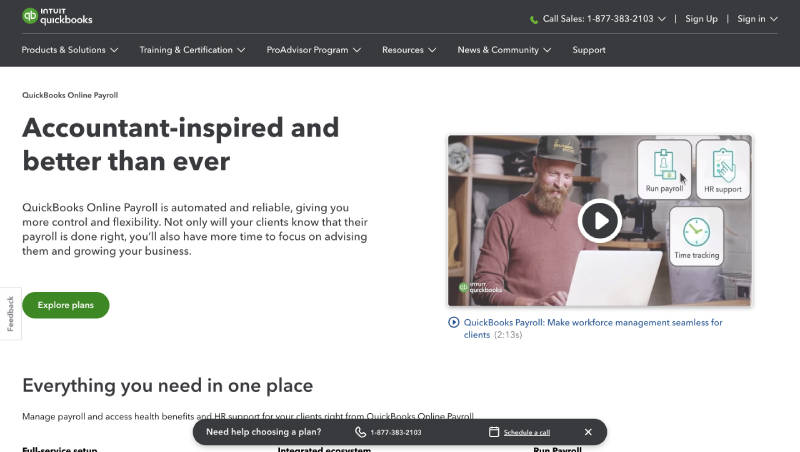Click the calendar icon beside Schedule a call
800x452 pixels.
pos(494,432)
